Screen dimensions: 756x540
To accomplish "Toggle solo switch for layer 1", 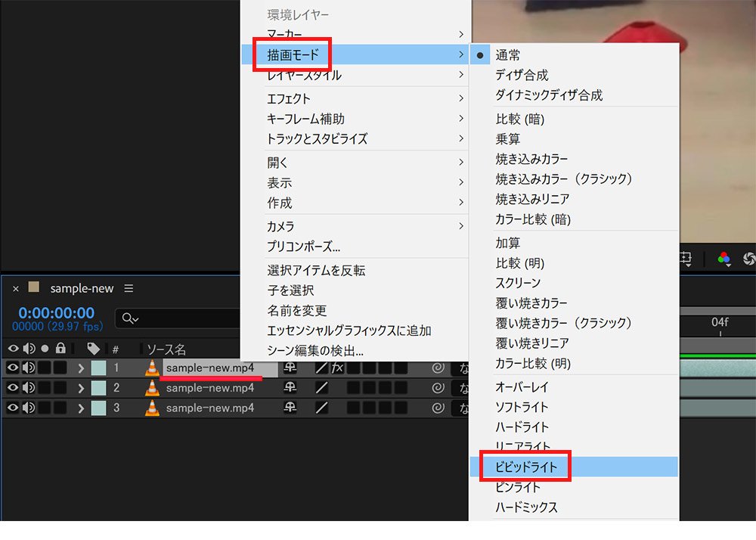I will [45, 368].
